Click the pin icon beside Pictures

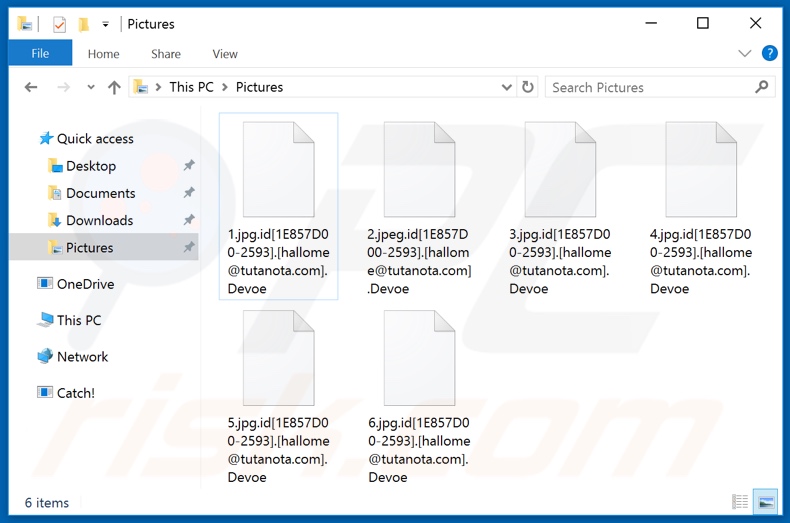click(189, 247)
